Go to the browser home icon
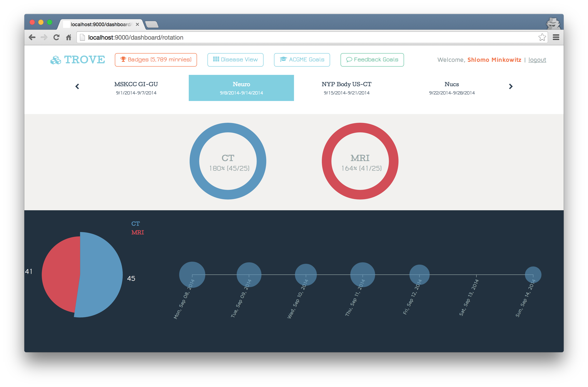 69,37
